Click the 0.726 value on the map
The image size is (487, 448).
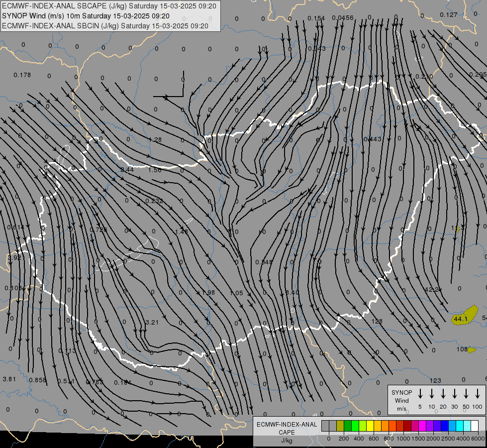pos(98,230)
